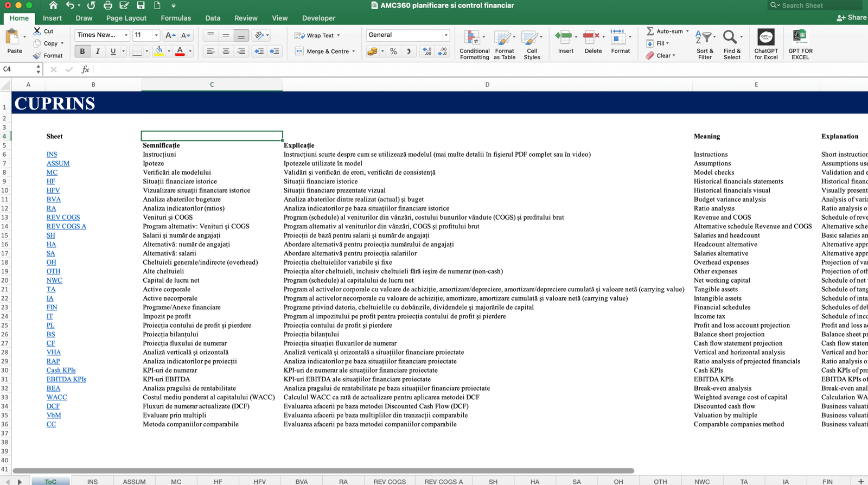The image size is (868, 485).
Task: Toggle Wrap Text for the cell
Action: point(317,35)
